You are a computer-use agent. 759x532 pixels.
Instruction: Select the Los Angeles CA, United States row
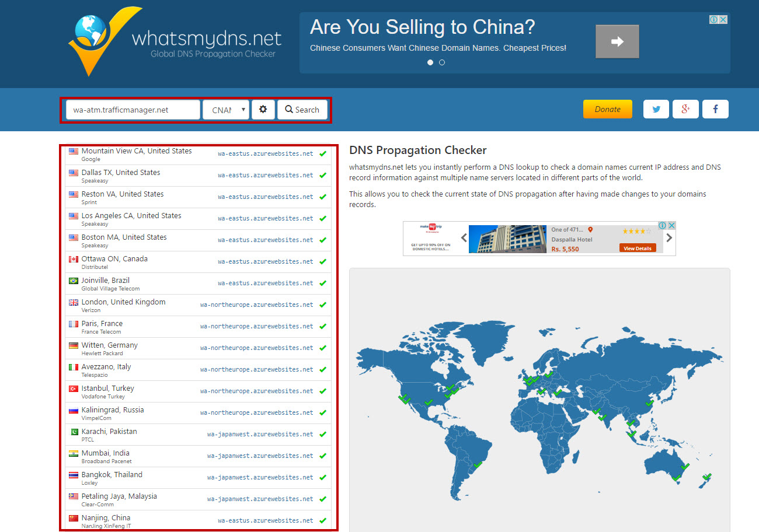(198, 219)
